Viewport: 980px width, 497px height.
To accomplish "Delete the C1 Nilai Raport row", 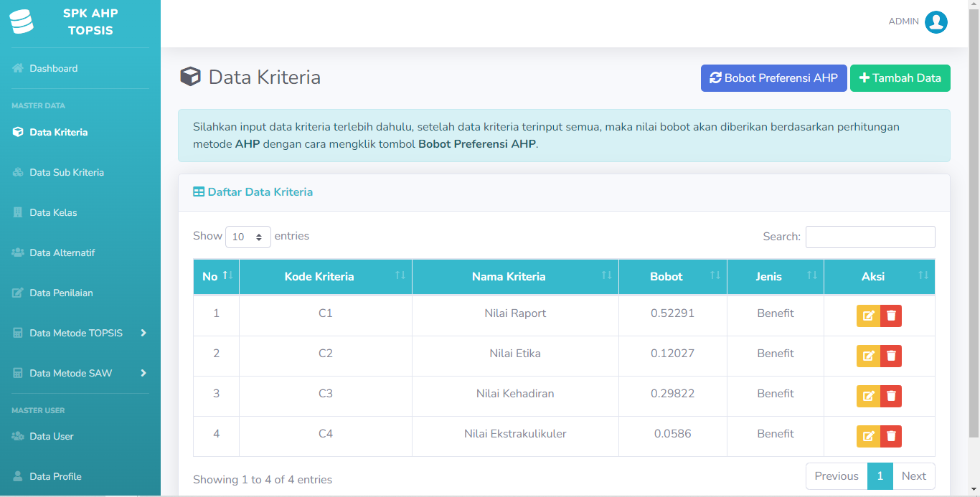I will click(x=891, y=316).
